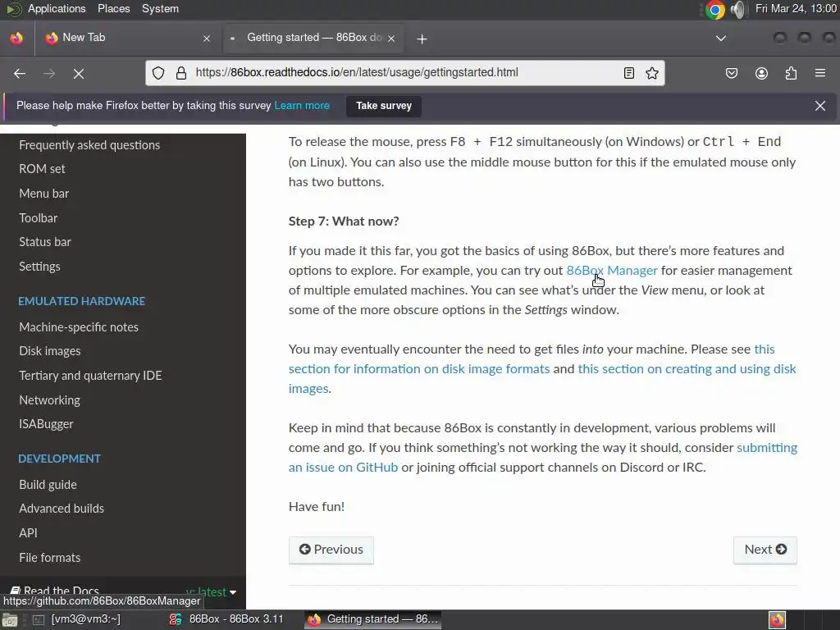Click the Firefox back arrow
Screen dimensions: 840x630
click(x=20, y=73)
